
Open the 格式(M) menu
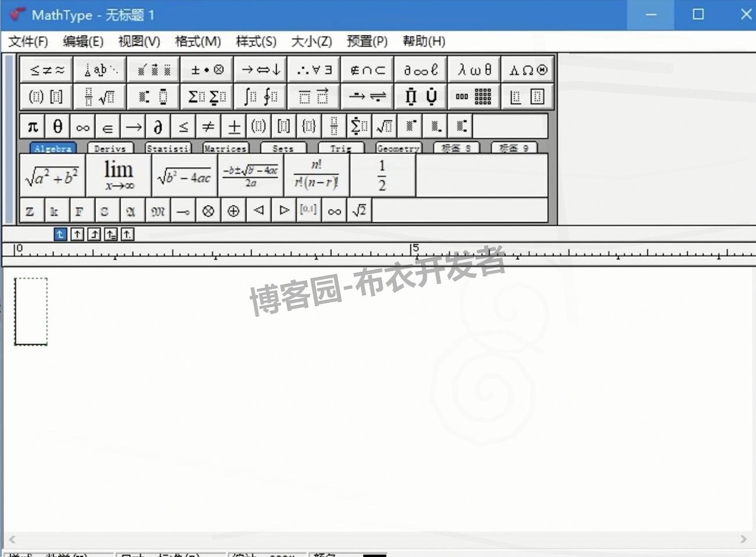[198, 41]
